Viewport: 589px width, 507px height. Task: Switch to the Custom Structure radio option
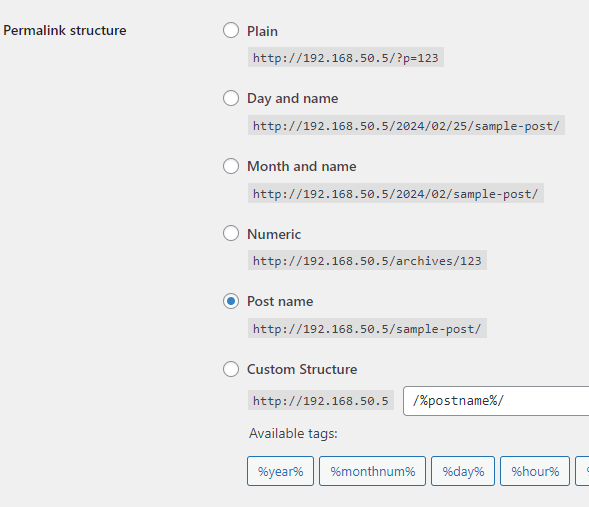231,369
